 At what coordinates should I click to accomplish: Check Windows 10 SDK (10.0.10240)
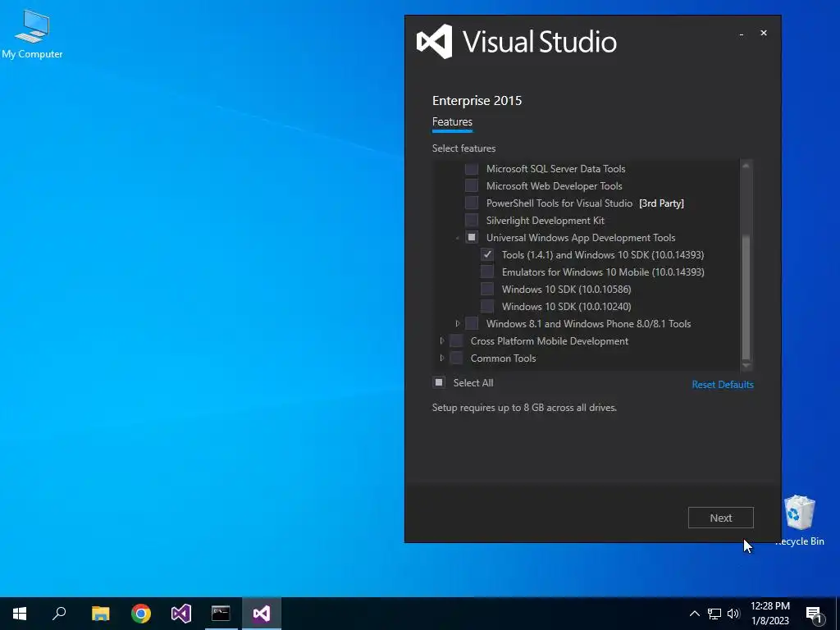(487, 307)
